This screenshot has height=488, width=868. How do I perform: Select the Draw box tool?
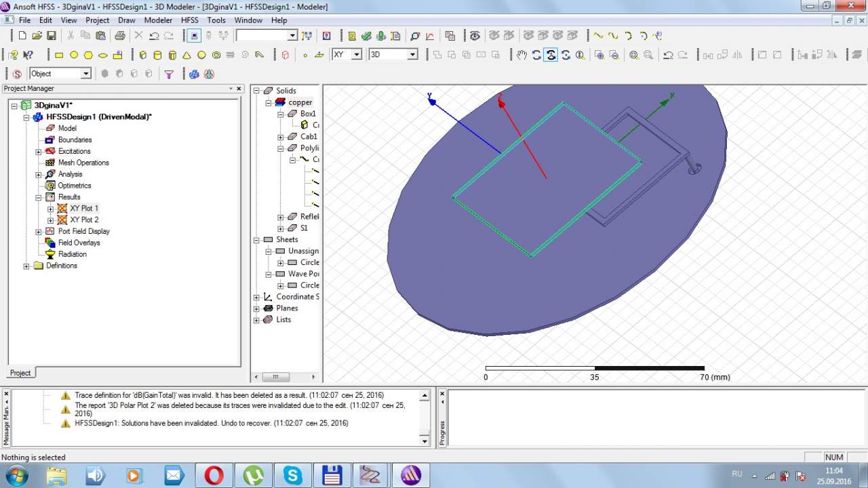[142, 55]
